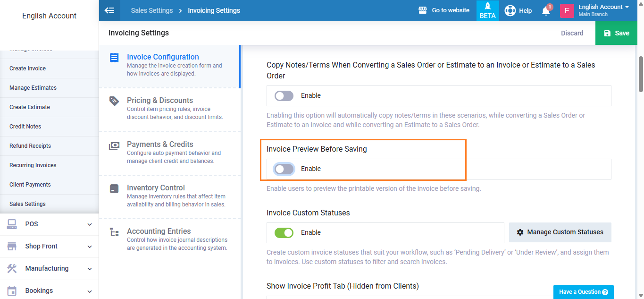
Task: Click the Payments & Credits money icon
Action: pyautogui.click(x=114, y=145)
